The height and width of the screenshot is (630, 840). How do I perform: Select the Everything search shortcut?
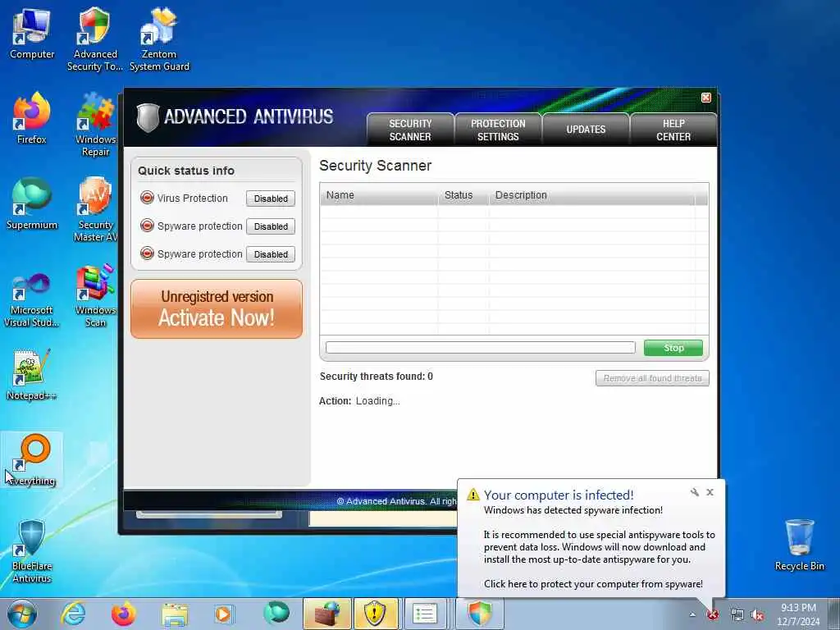coord(32,459)
